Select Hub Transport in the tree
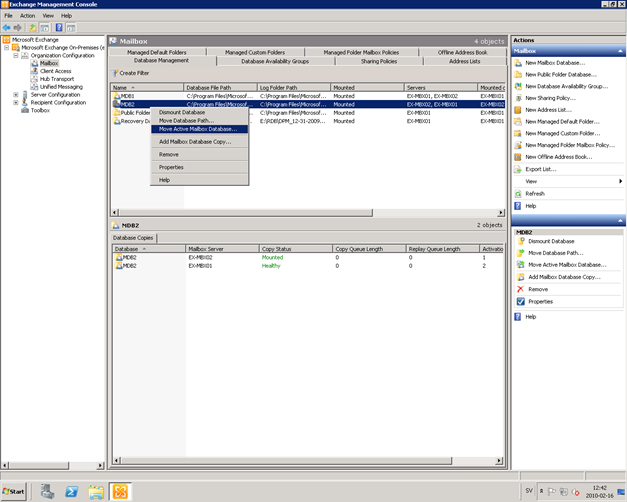Screen dimensions: 627x502 pos(57,79)
